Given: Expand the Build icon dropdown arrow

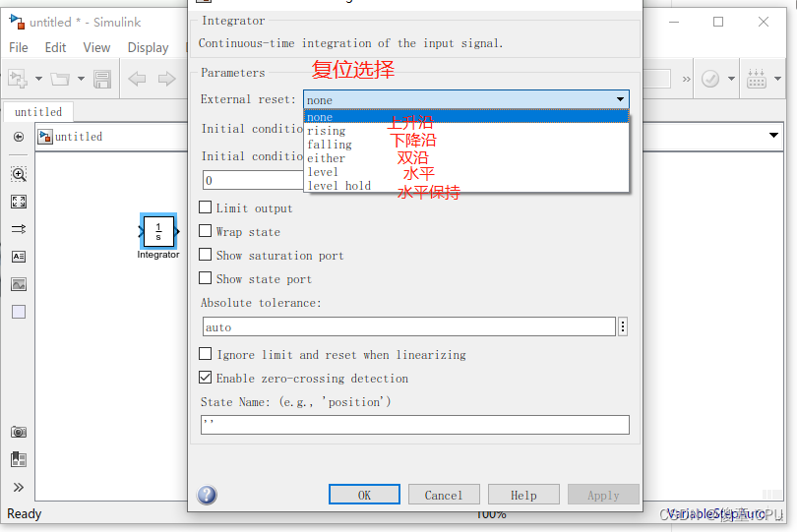Looking at the screenshot, I should point(777,79).
